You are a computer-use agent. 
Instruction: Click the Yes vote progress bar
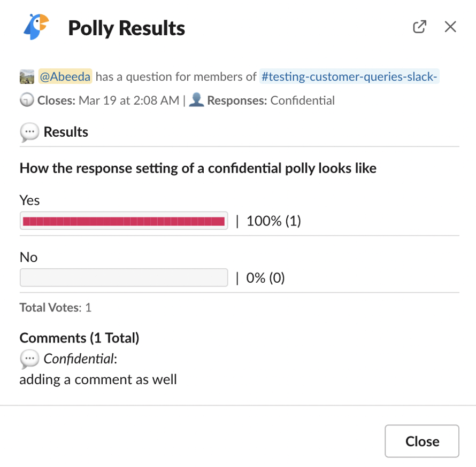click(124, 221)
